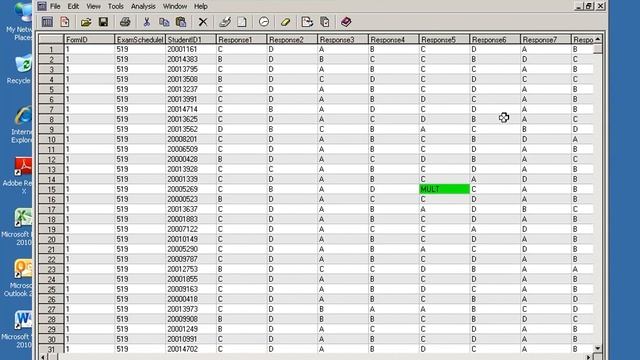Select the green MULT cell

coord(444,189)
